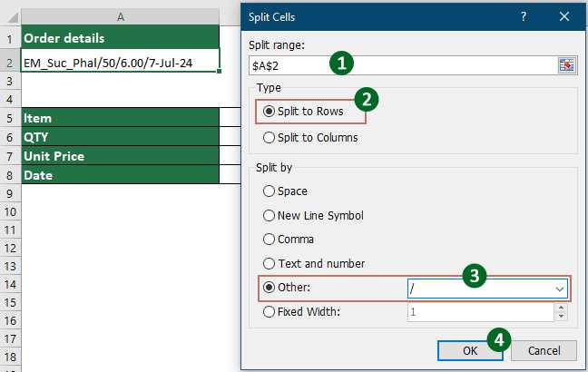Select empty cell A3
Image resolution: width=588 pixels, height=372 pixels.
click(121, 81)
